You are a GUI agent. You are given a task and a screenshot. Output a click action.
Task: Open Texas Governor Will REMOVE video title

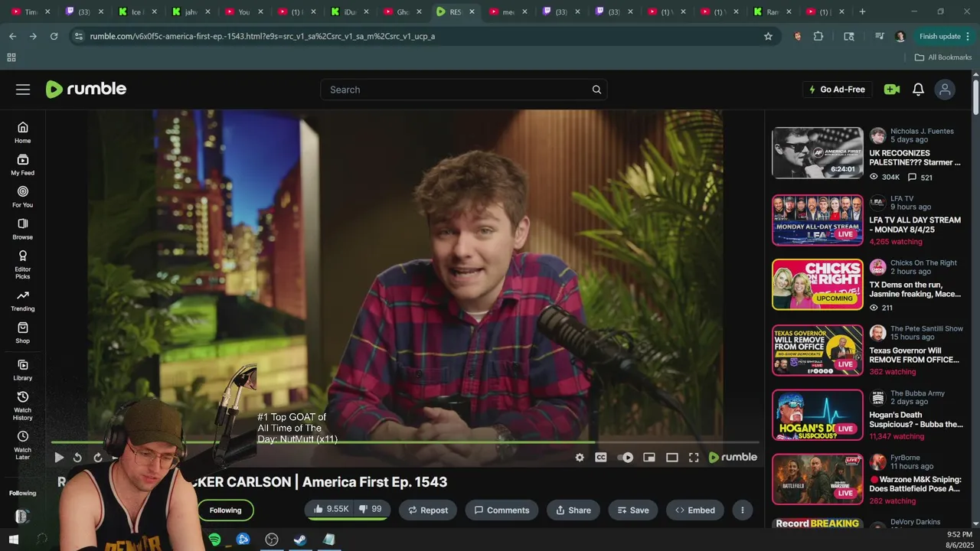tap(914, 355)
